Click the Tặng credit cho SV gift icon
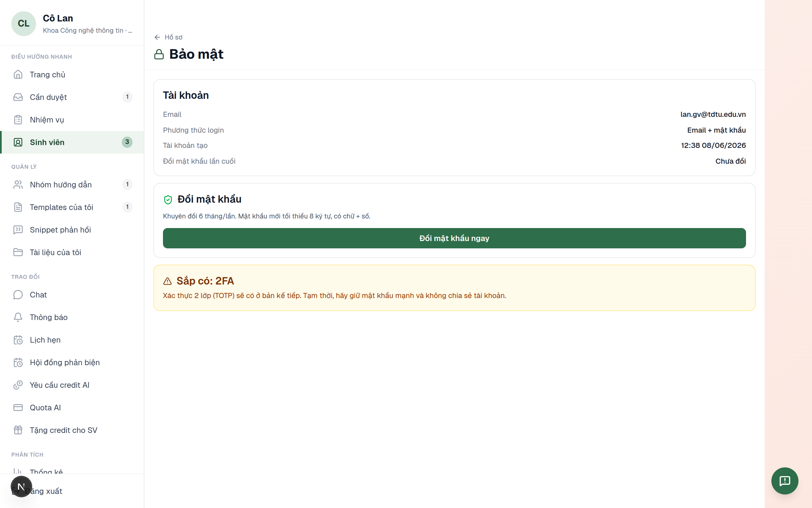 click(x=18, y=430)
